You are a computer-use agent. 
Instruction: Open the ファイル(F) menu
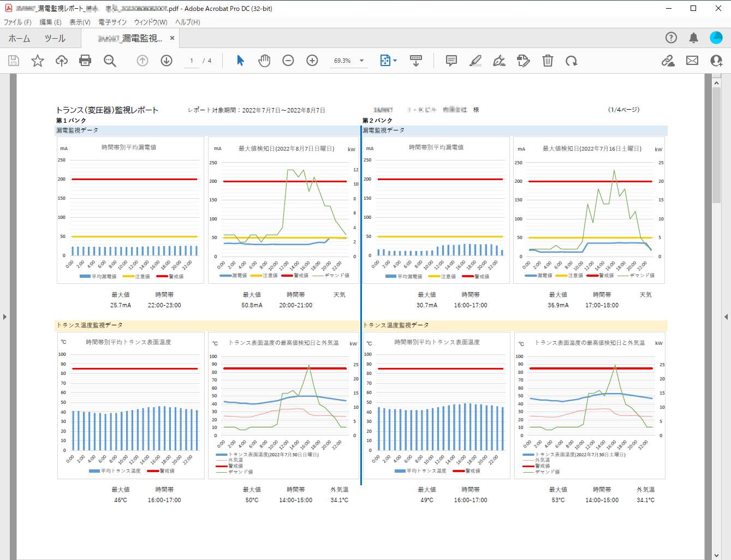(x=17, y=22)
